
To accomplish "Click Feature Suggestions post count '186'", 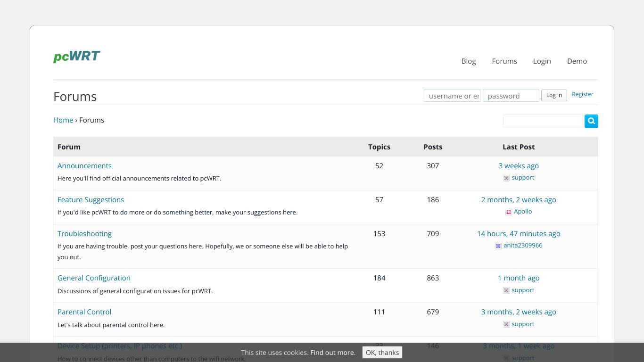I will (433, 200).
